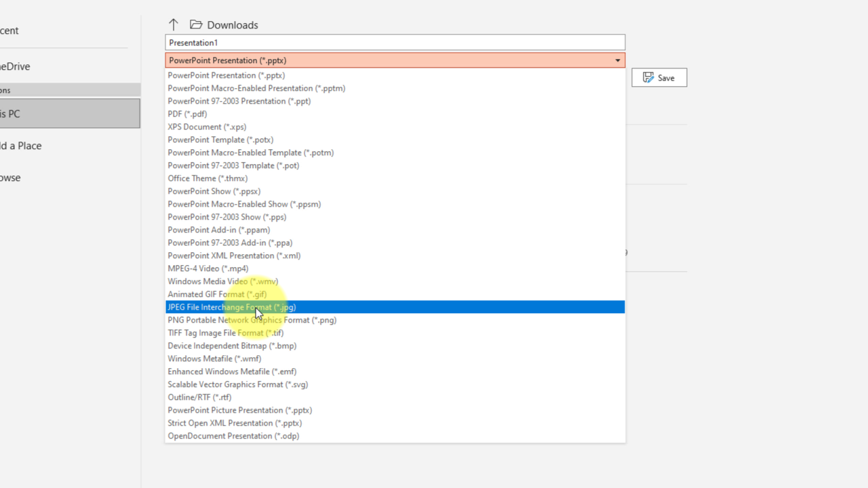
Task: Choose XPS Document (*.xps)
Action: 395,127
